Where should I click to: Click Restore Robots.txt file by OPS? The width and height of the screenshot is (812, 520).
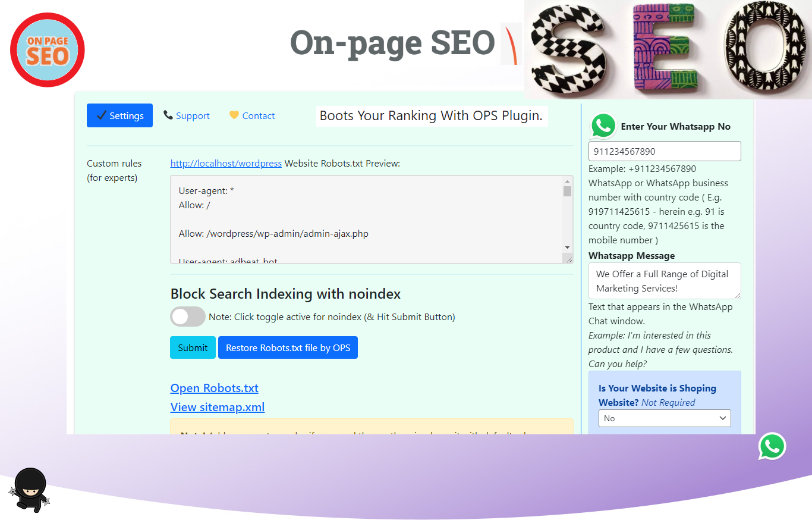pos(288,347)
